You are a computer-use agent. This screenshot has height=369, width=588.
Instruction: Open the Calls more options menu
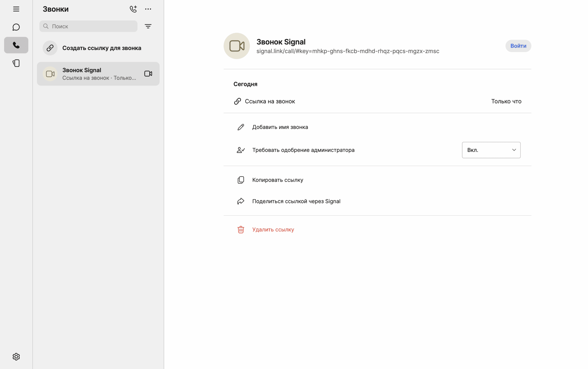coord(148,9)
